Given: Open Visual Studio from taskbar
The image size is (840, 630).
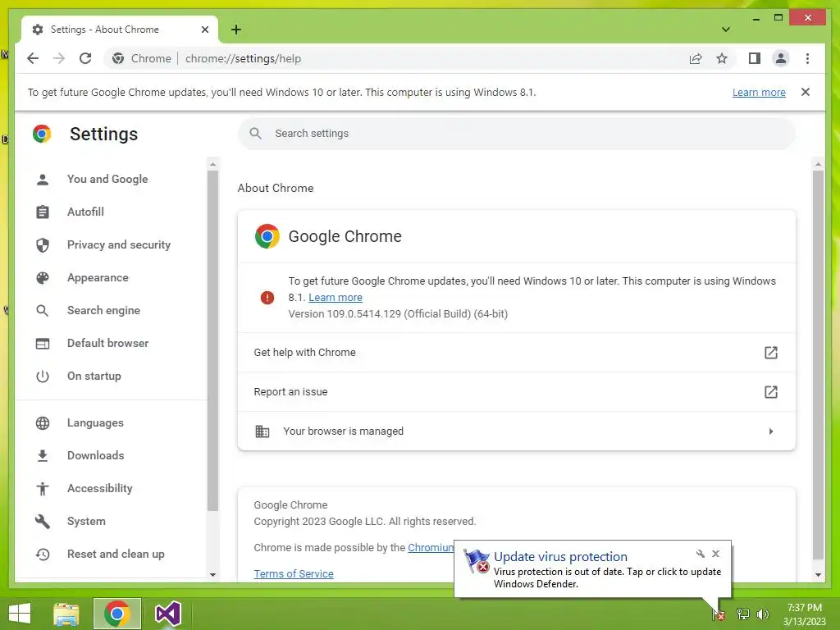Looking at the screenshot, I should (x=167, y=614).
